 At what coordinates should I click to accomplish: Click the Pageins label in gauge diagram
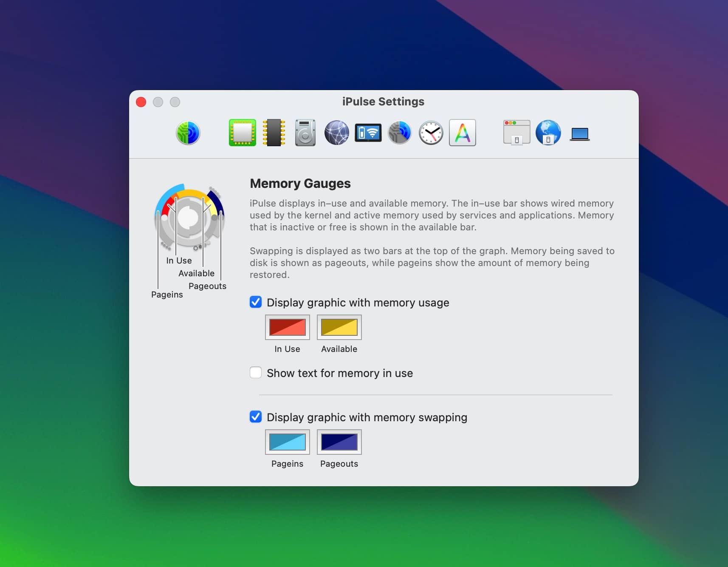point(167,295)
